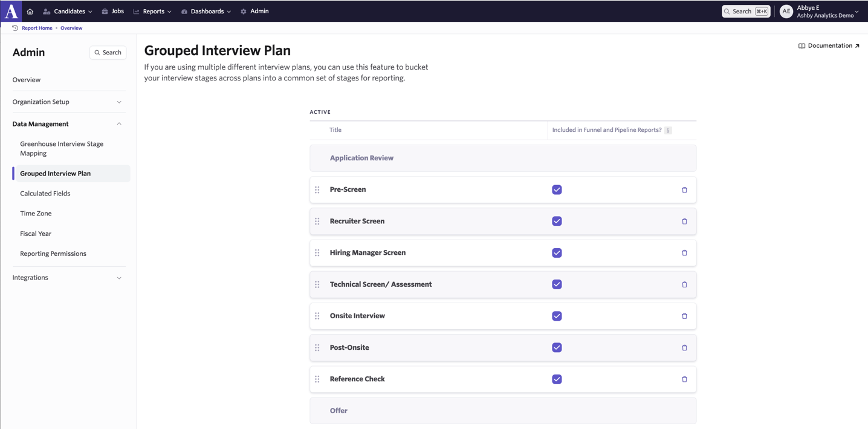This screenshot has width=868, height=429.
Task: Expand the Integrations section
Action: [x=68, y=278]
